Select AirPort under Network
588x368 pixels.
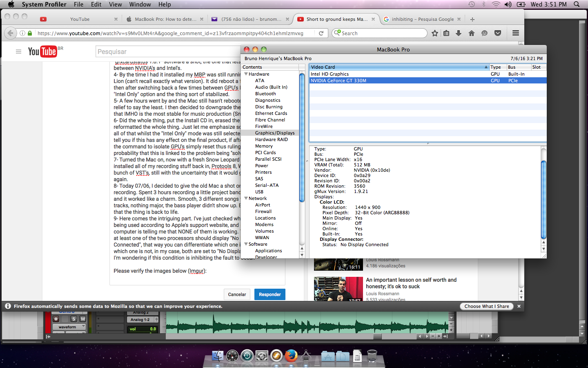coord(263,205)
